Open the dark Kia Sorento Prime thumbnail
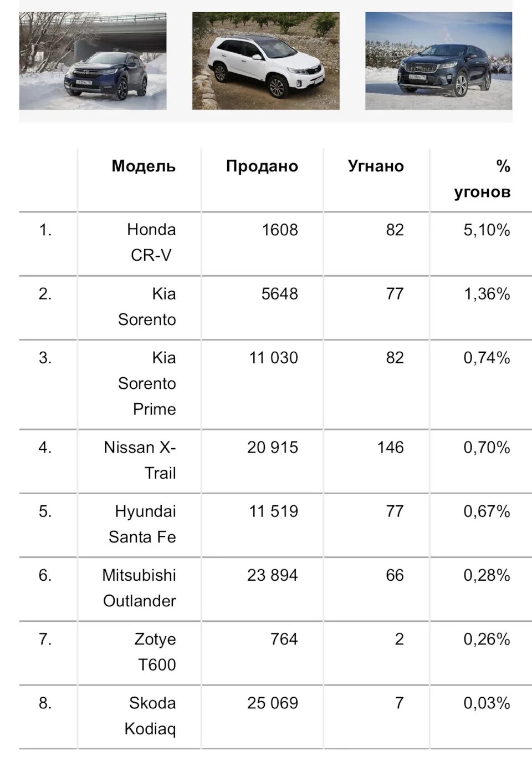Screen dimensions: 532x761 click(x=439, y=61)
